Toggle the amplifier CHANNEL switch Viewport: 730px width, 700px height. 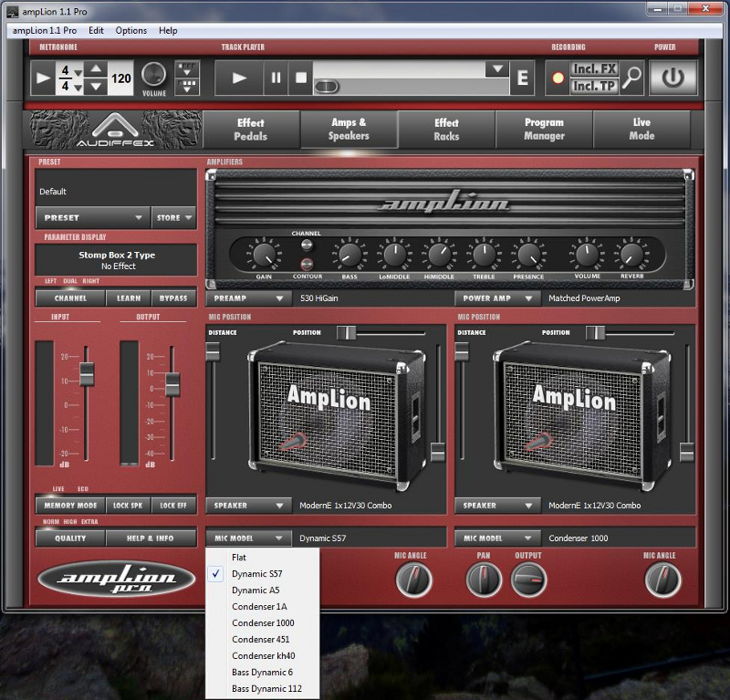point(307,245)
